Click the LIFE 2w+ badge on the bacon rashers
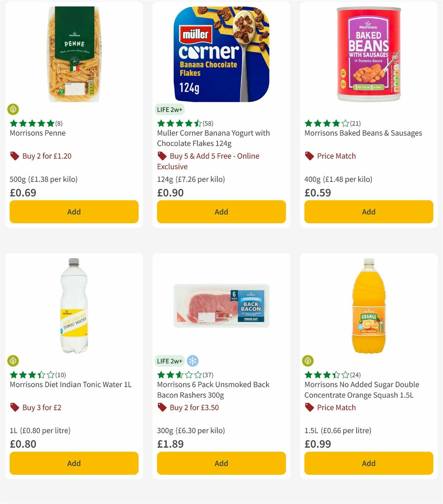The width and height of the screenshot is (443, 504). tap(169, 361)
